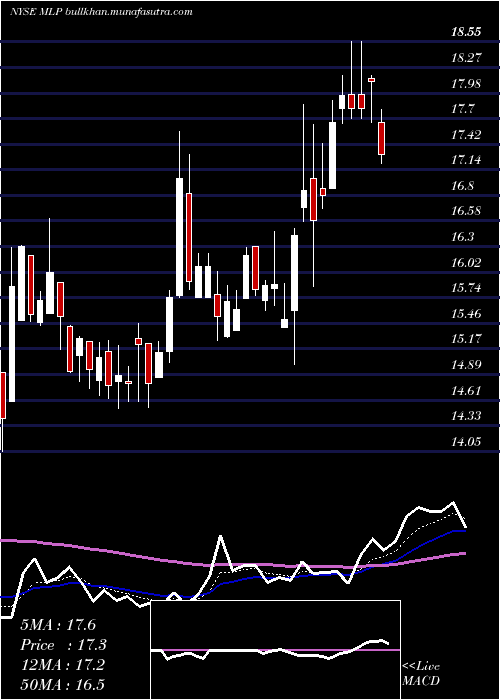Click the 16.02 price axis label

(x=466, y=262)
